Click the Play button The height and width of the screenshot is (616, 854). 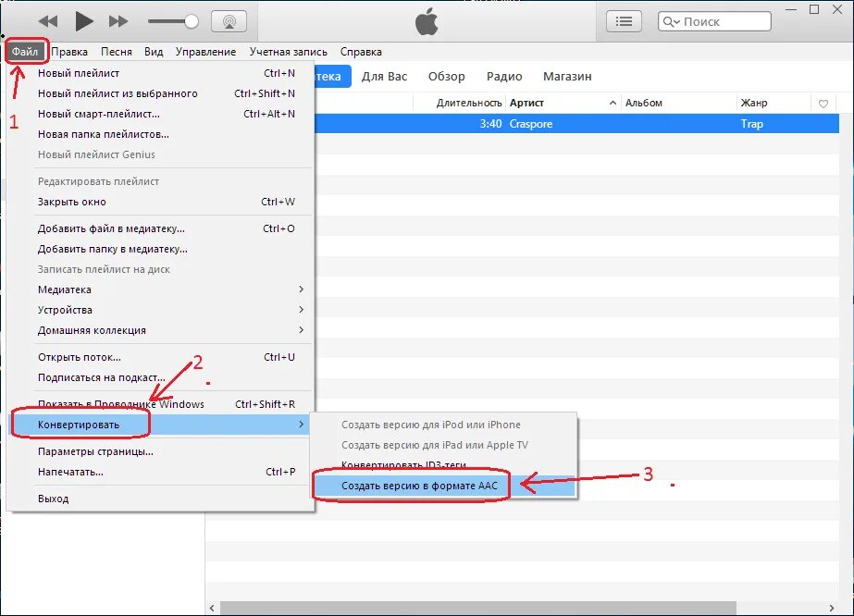pyautogui.click(x=84, y=21)
